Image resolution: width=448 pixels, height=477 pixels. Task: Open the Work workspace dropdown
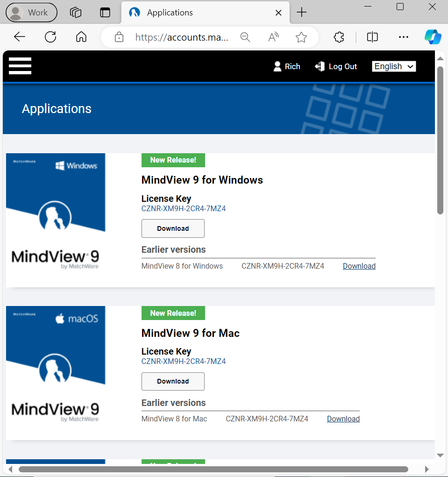pos(31,12)
